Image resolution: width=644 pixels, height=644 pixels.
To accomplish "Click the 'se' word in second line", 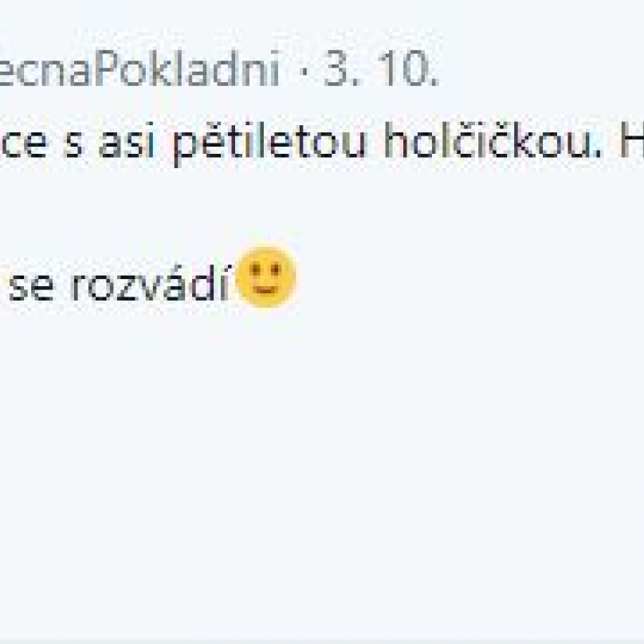I will [x=31, y=285].
